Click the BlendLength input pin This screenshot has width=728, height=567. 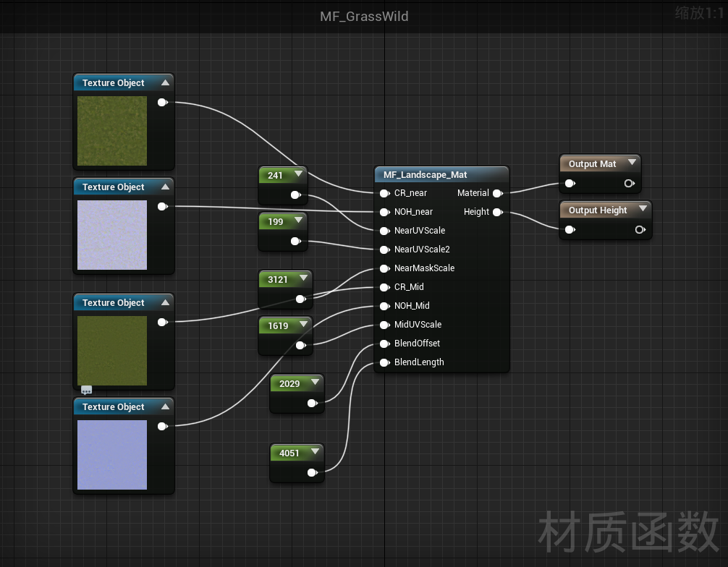[x=384, y=362]
